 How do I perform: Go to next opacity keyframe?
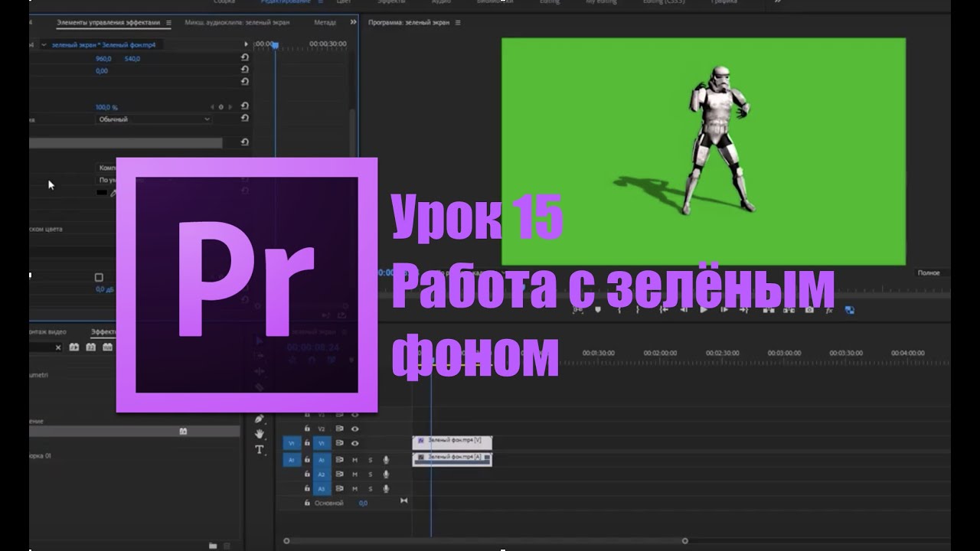(229, 107)
